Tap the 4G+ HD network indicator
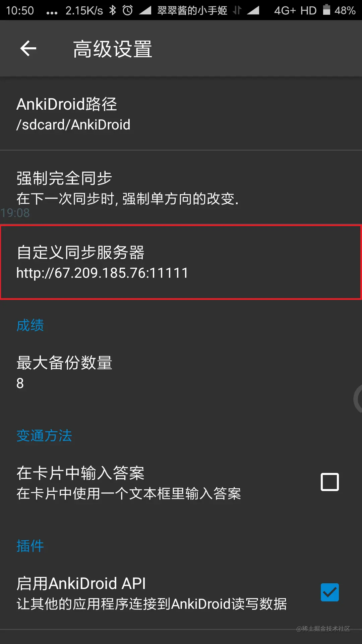The width and height of the screenshot is (362, 644). click(295, 10)
